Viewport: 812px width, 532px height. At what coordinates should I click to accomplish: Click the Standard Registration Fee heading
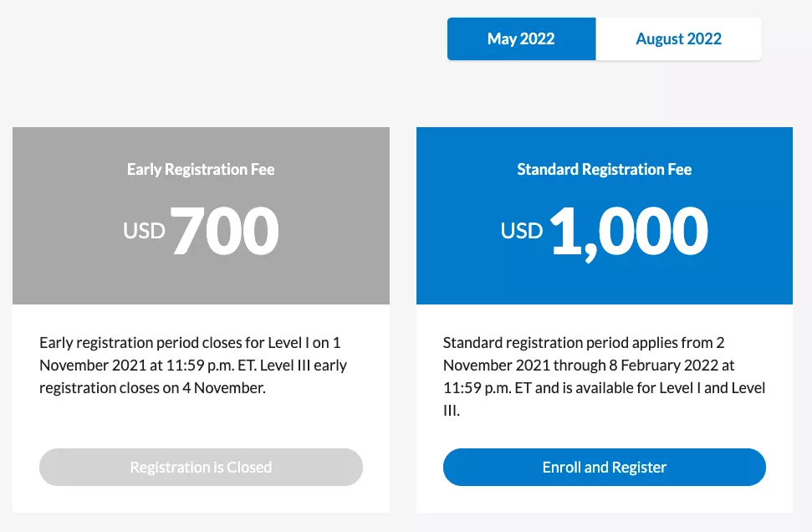pos(605,169)
